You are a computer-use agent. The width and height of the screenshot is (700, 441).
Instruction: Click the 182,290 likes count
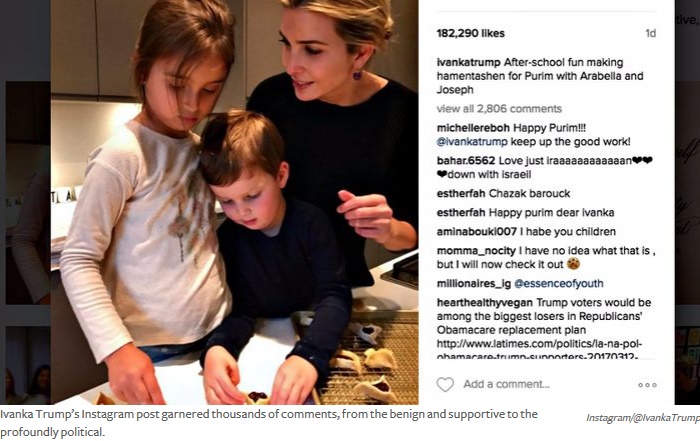pos(471,33)
